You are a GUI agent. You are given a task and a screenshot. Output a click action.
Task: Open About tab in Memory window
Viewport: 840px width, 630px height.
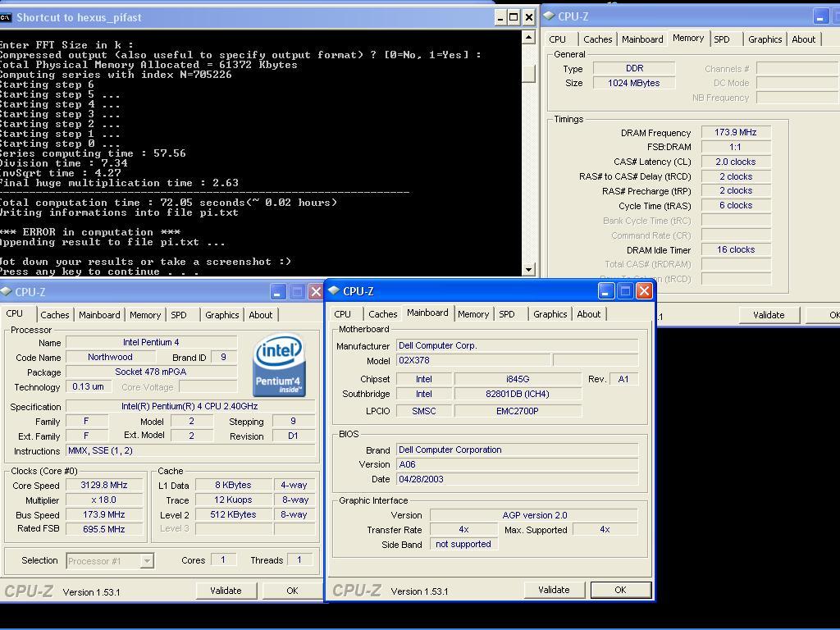click(804, 39)
